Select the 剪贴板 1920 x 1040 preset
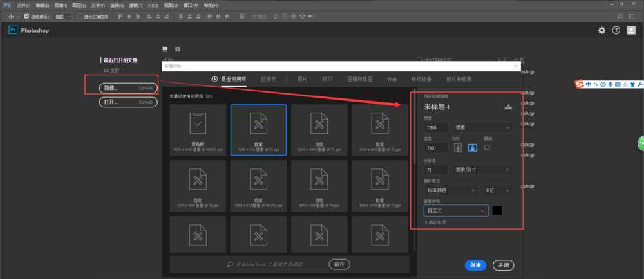The width and height of the screenshot is (644, 279). pyautogui.click(x=198, y=130)
